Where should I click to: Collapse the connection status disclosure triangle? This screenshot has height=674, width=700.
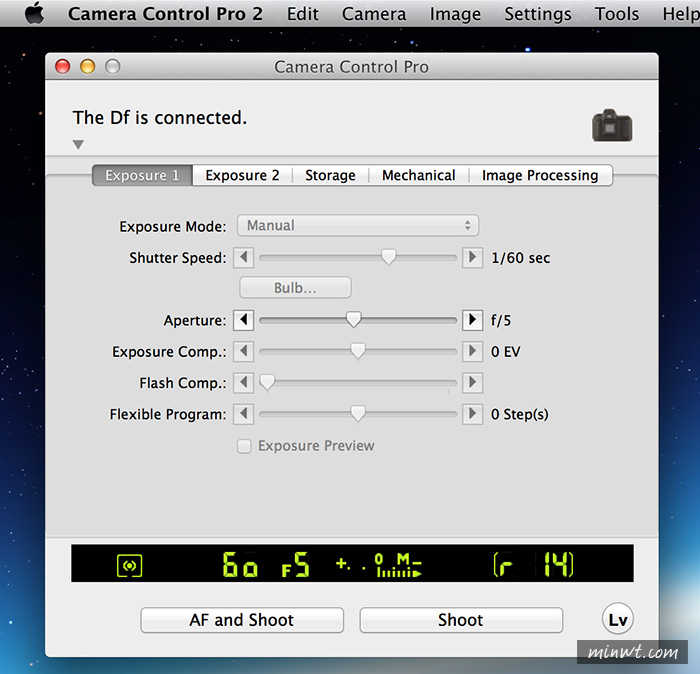[x=78, y=145]
